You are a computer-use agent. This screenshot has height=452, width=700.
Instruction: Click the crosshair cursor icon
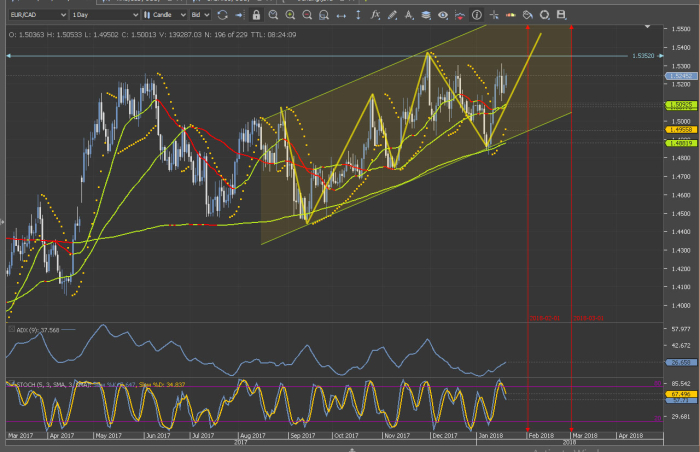click(x=494, y=15)
